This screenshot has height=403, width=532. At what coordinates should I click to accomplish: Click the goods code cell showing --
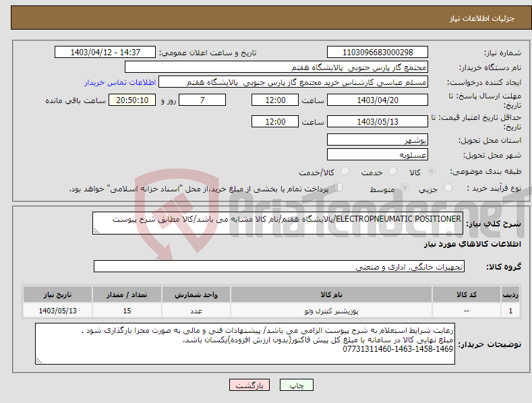coord(467,311)
